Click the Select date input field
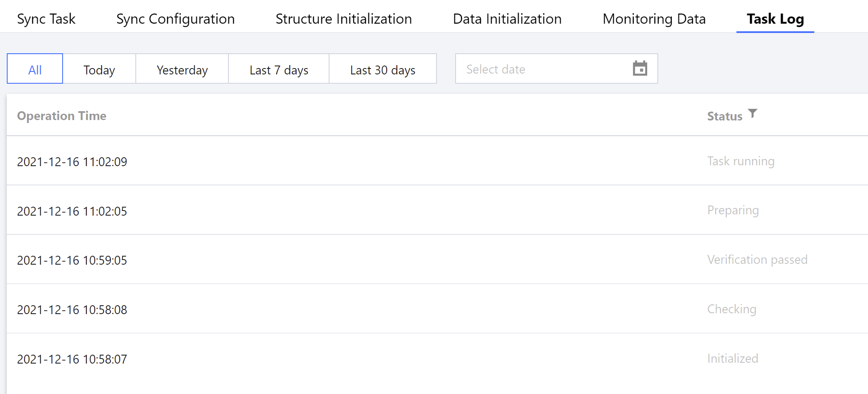Viewport: 868px width, 394px height. point(541,69)
